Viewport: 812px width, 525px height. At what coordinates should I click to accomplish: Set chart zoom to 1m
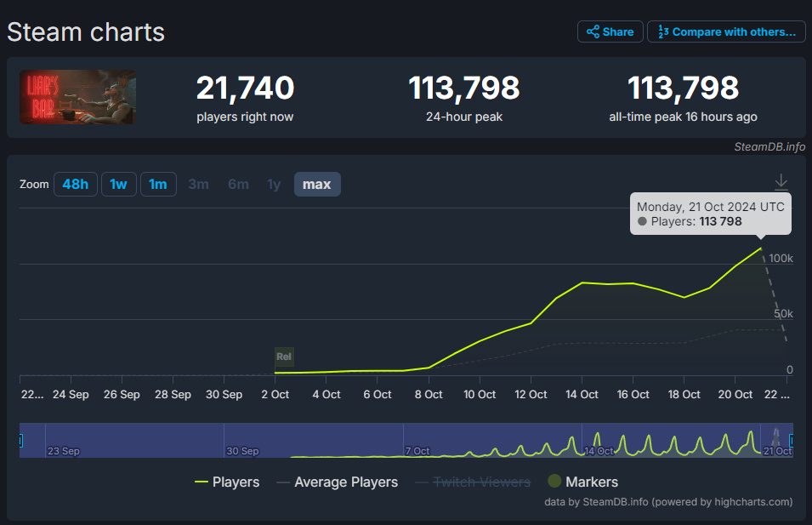click(158, 184)
